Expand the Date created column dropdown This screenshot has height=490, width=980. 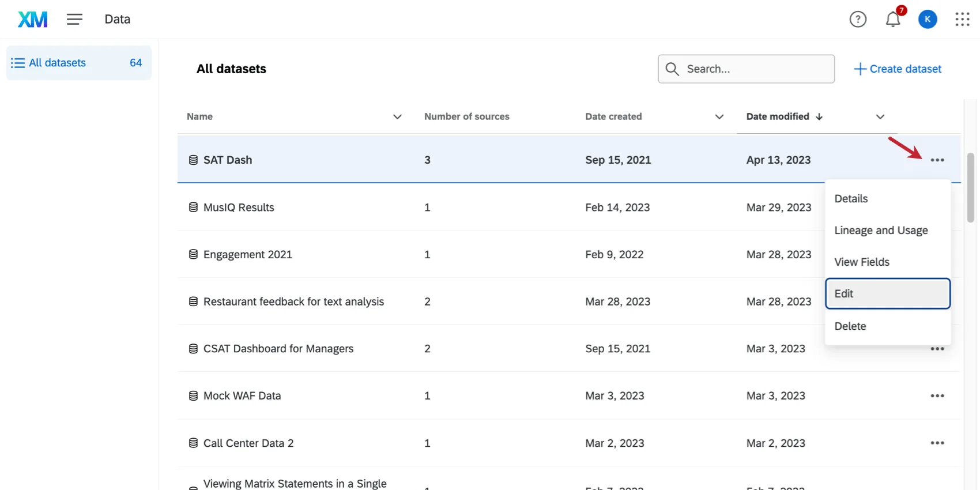click(719, 117)
